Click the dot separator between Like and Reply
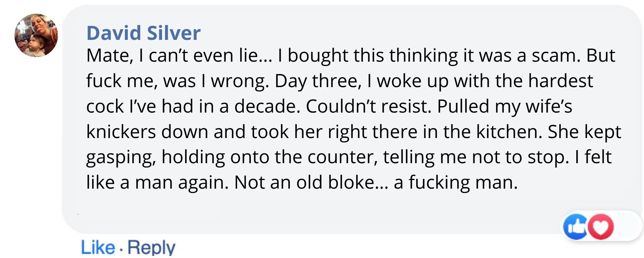 click(x=121, y=248)
